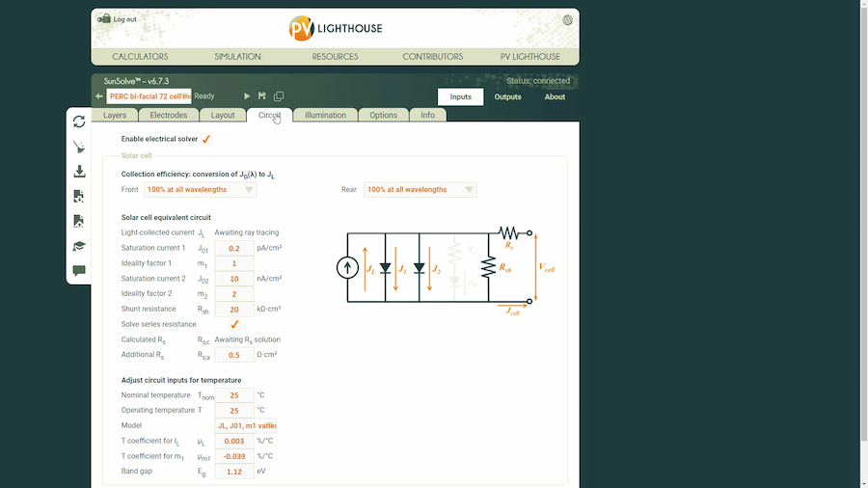
Task: Click the download icon in left sidebar
Action: 79,172
